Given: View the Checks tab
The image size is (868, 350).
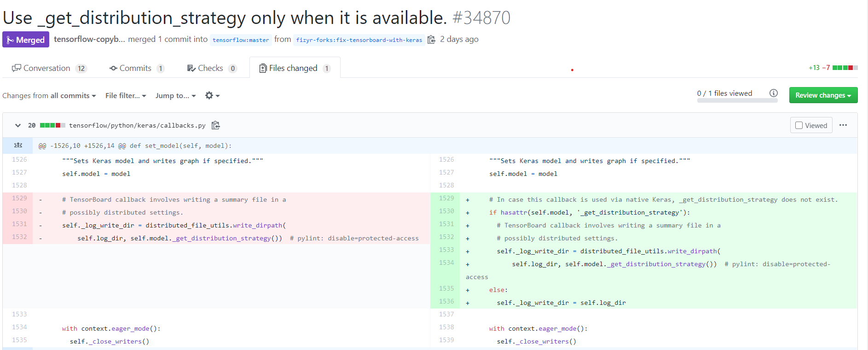Looking at the screenshot, I should click(x=211, y=68).
